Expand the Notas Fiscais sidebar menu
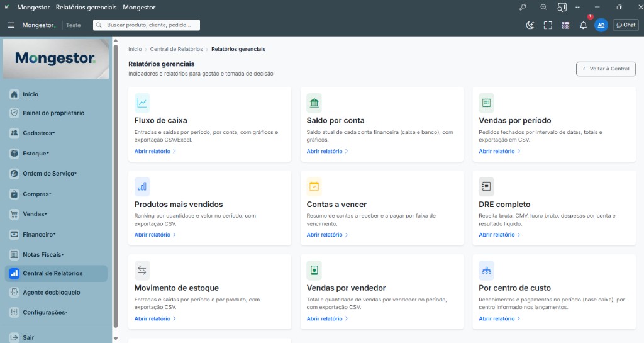The height and width of the screenshot is (343, 644). click(56, 255)
